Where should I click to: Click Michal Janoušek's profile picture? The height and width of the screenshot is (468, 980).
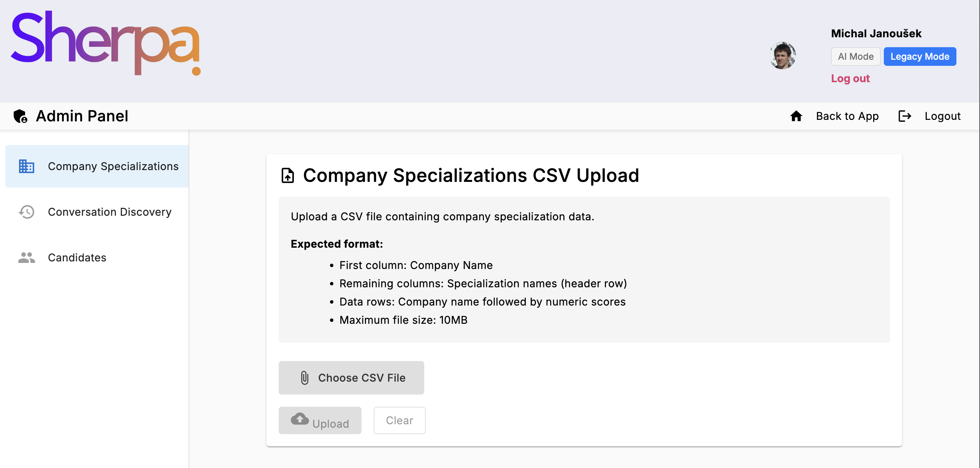pyautogui.click(x=783, y=56)
